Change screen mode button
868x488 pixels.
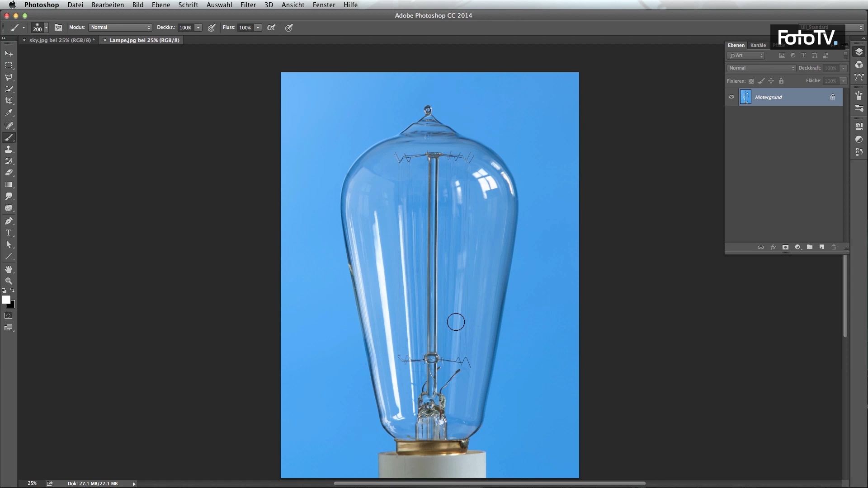click(x=9, y=328)
